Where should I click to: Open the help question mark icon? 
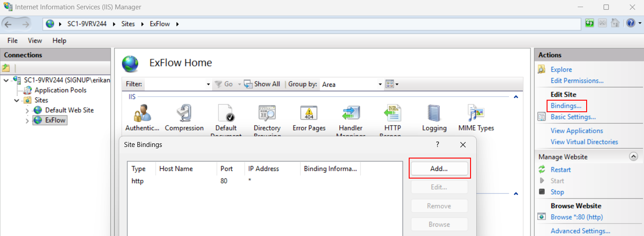tap(631, 23)
